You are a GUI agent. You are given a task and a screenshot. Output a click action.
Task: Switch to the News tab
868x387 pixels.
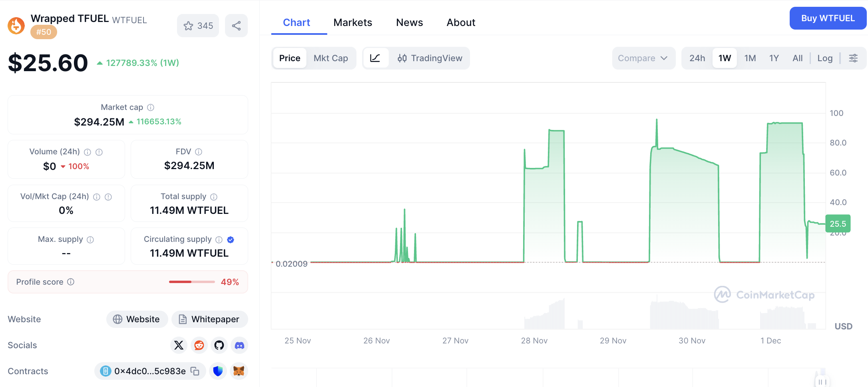pyautogui.click(x=409, y=22)
